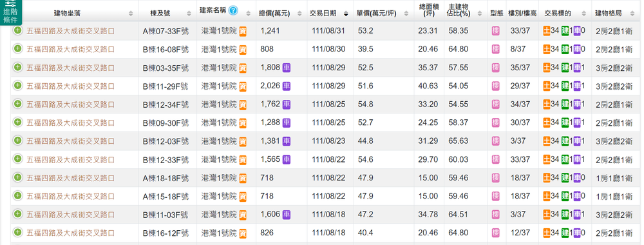Click the green 建 icon in B棟16-12F號 row

565,233
